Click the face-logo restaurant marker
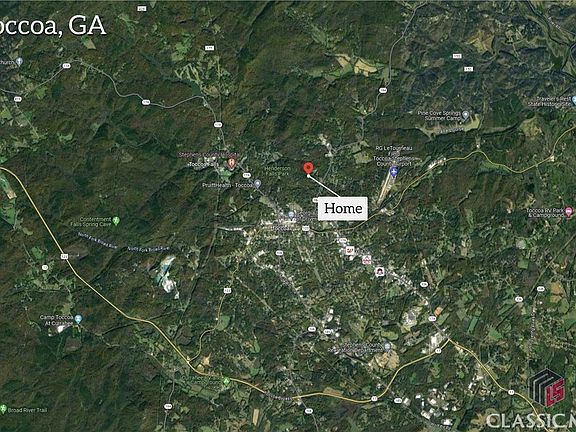Screen dimensions: 576x432 (379, 271)
